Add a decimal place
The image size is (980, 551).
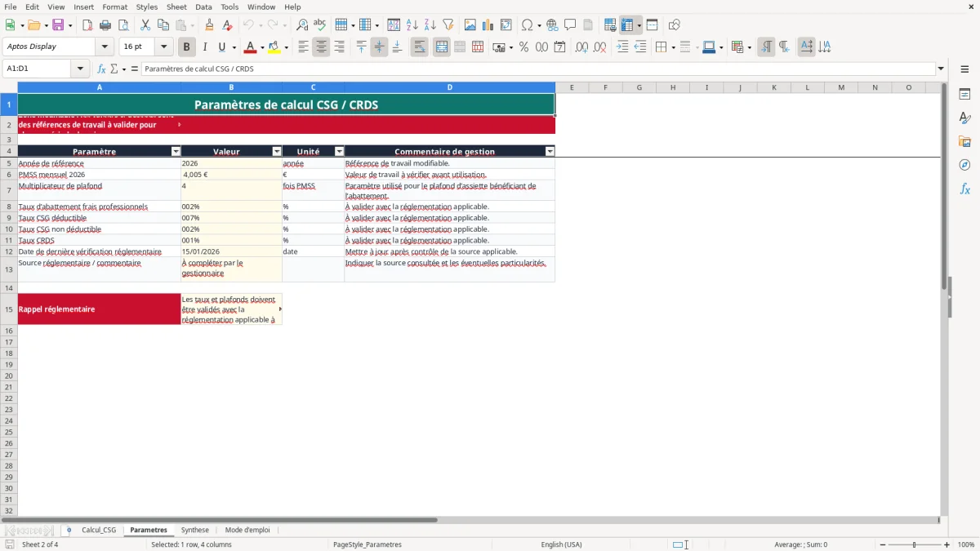point(582,47)
